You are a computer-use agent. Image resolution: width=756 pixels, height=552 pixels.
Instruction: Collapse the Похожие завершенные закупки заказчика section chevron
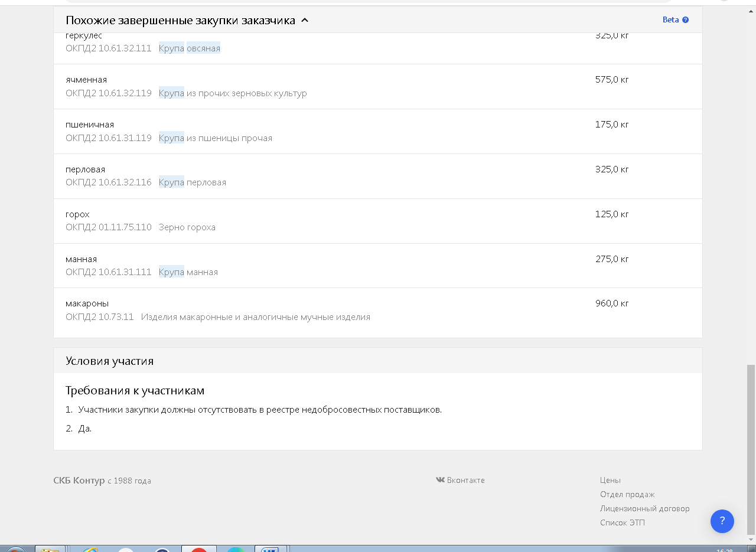point(305,20)
